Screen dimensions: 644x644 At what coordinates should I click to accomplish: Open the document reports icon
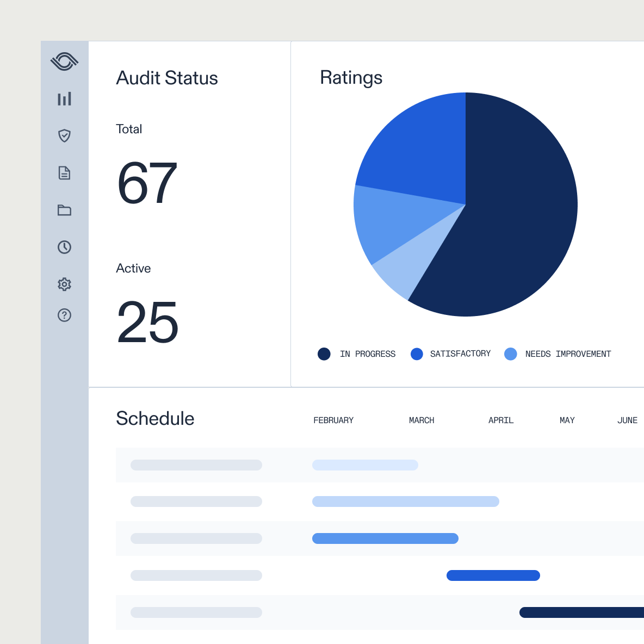(64, 173)
